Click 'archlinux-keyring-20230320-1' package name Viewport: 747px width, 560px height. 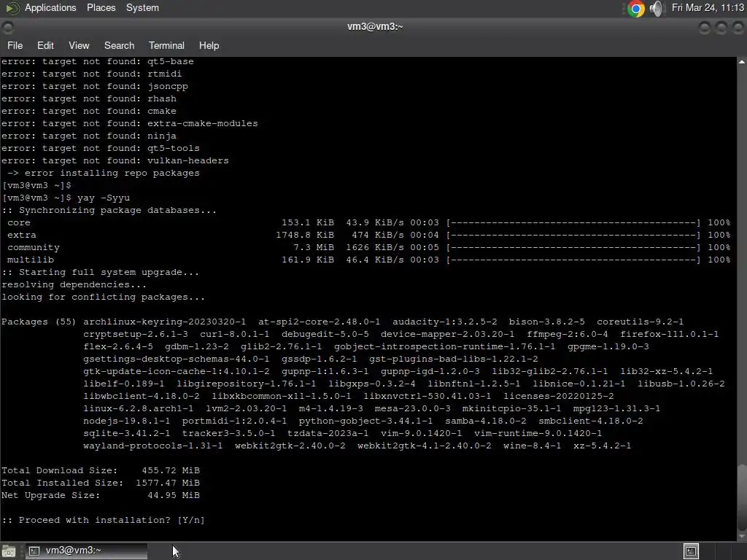pyautogui.click(x=164, y=322)
